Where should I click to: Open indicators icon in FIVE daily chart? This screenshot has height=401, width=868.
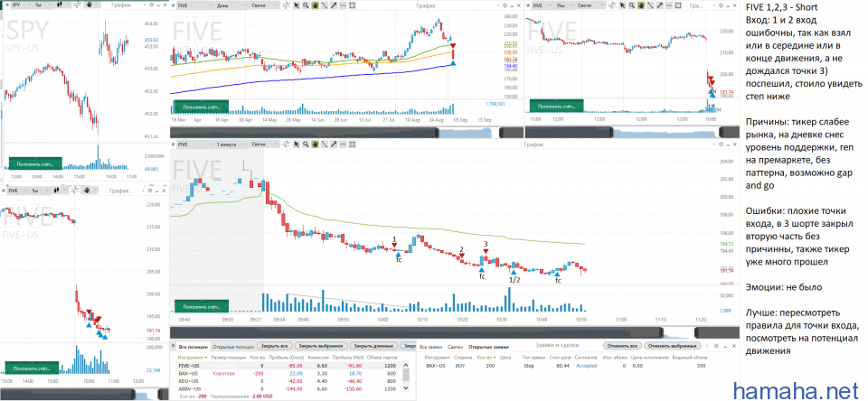(x=287, y=5)
